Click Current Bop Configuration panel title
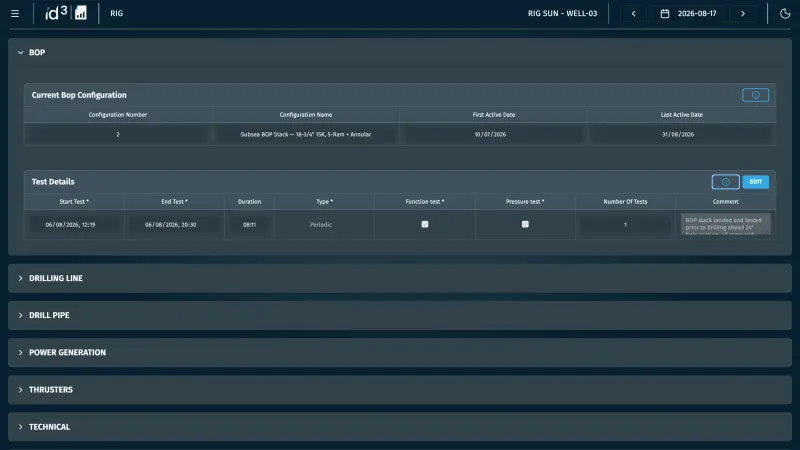 pyautogui.click(x=79, y=95)
